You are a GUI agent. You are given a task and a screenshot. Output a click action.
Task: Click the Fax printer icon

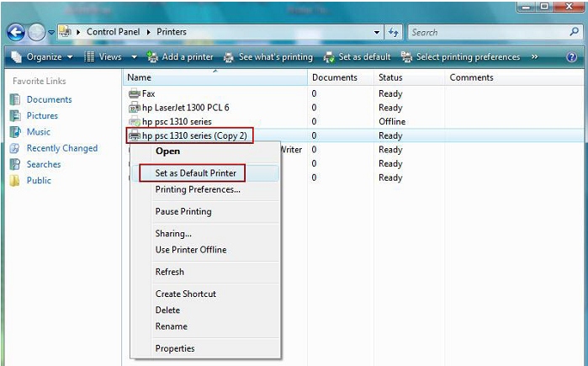coord(135,94)
